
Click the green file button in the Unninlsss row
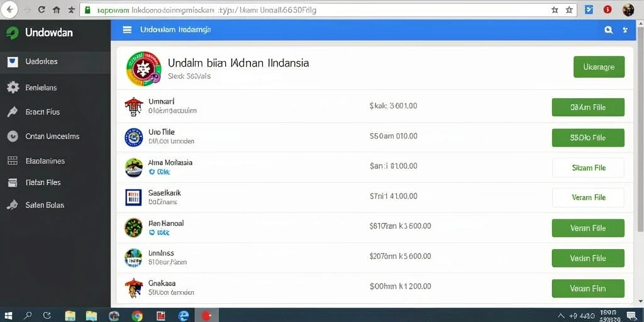[x=588, y=258]
